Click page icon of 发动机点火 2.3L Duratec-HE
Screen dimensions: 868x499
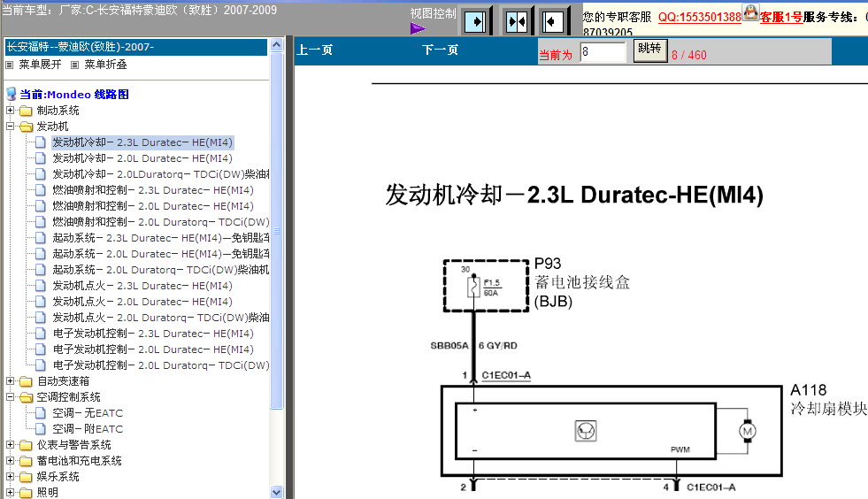41,286
